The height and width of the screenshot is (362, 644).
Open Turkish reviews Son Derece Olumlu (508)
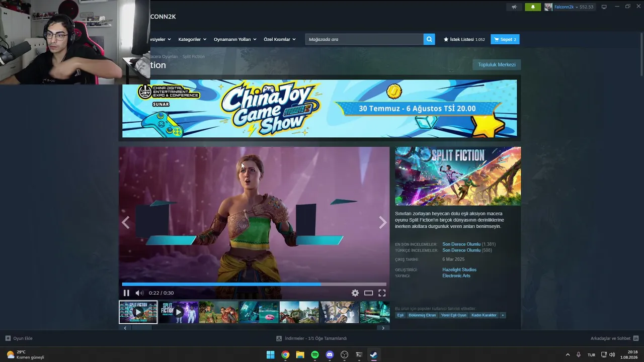pos(461,250)
